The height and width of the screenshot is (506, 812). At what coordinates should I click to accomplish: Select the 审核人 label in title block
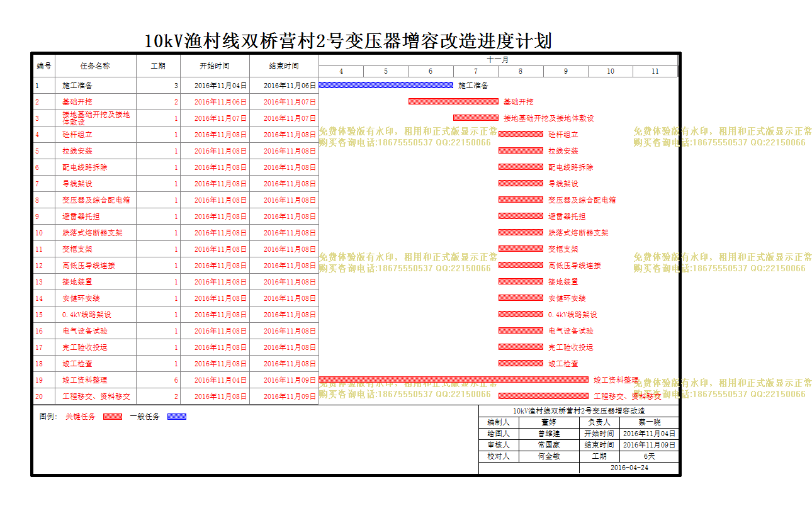(499, 445)
